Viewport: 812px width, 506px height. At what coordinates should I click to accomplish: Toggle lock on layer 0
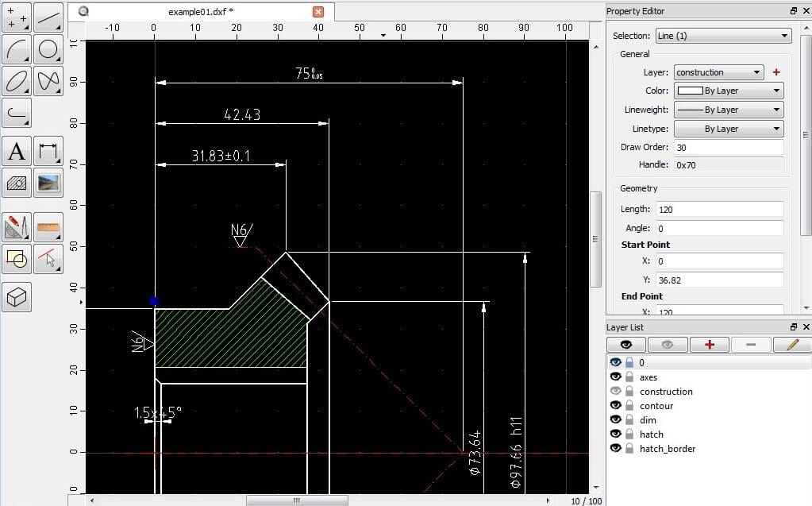629,362
